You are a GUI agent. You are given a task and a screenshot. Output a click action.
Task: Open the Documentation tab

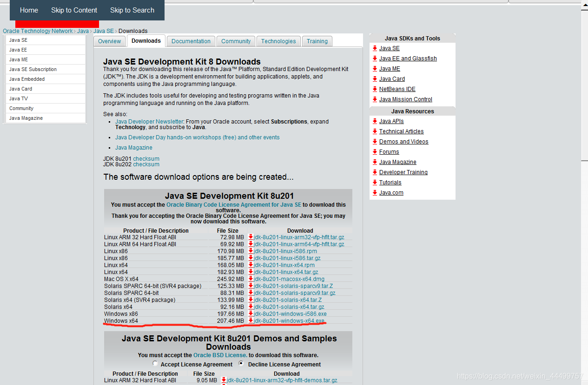click(191, 41)
